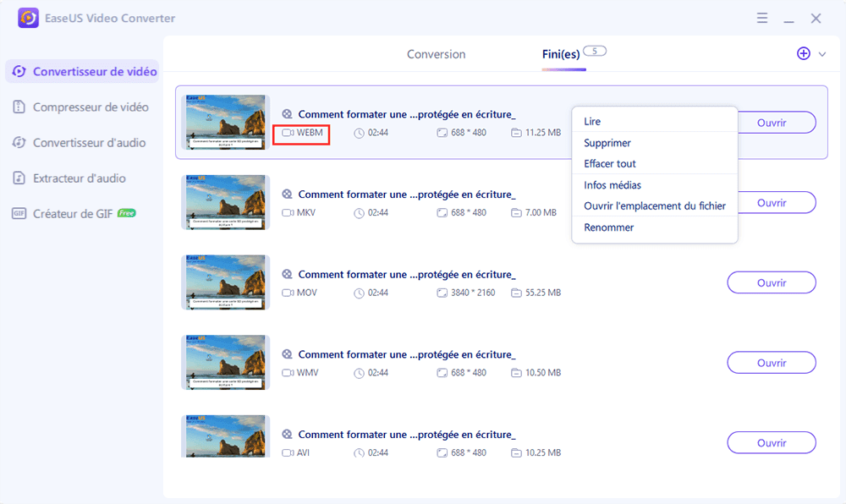The width and height of the screenshot is (846, 504).
Task: Expand the dropdown next to the plus icon
Action: pyautogui.click(x=821, y=53)
